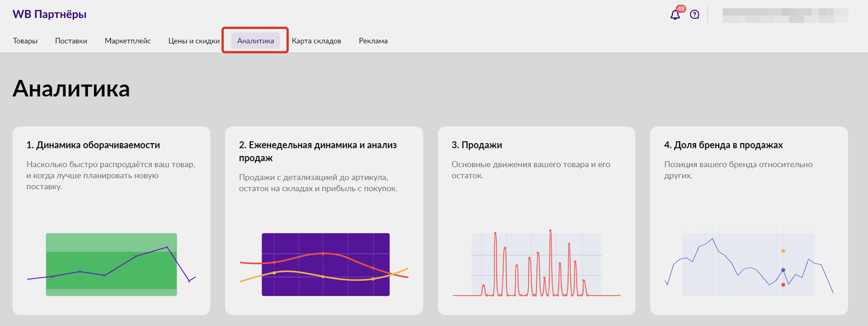Select the highlighted Аналитика tab
The image size is (868, 326).
[255, 41]
